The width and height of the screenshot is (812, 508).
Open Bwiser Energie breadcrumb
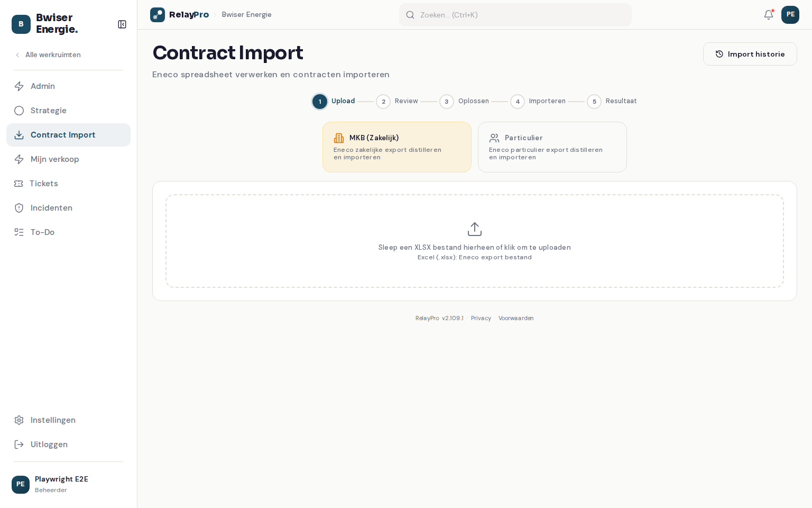point(246,15)
